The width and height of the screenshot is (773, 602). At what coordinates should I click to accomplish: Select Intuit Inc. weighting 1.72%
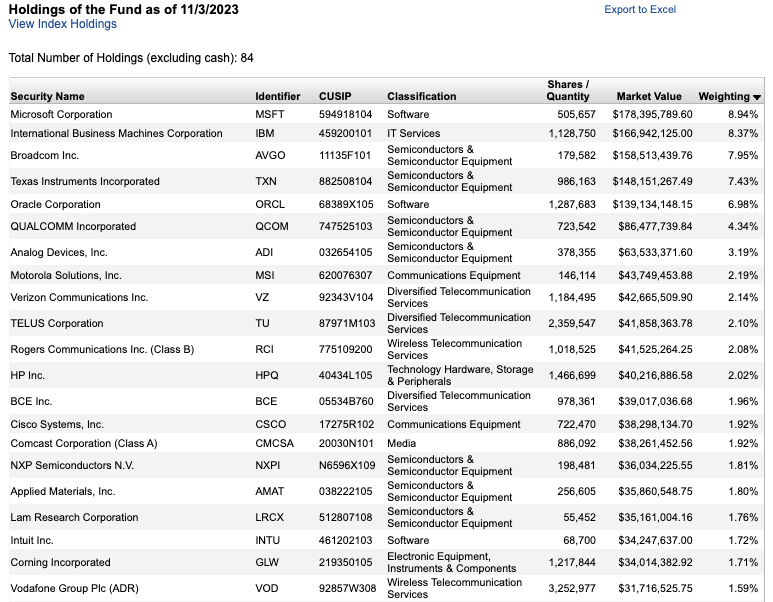point(743,540)
